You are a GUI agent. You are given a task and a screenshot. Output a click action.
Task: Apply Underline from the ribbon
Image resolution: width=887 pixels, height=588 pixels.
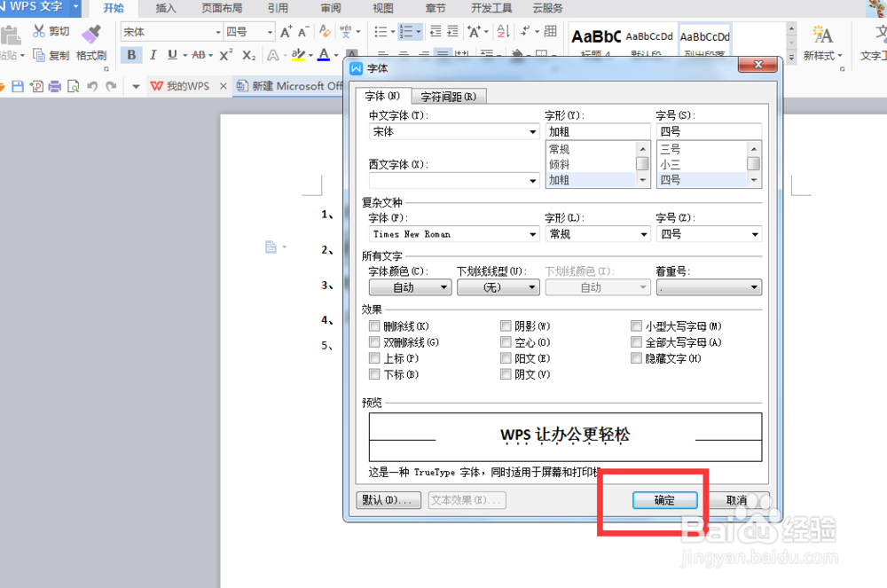tap(173, 55)
